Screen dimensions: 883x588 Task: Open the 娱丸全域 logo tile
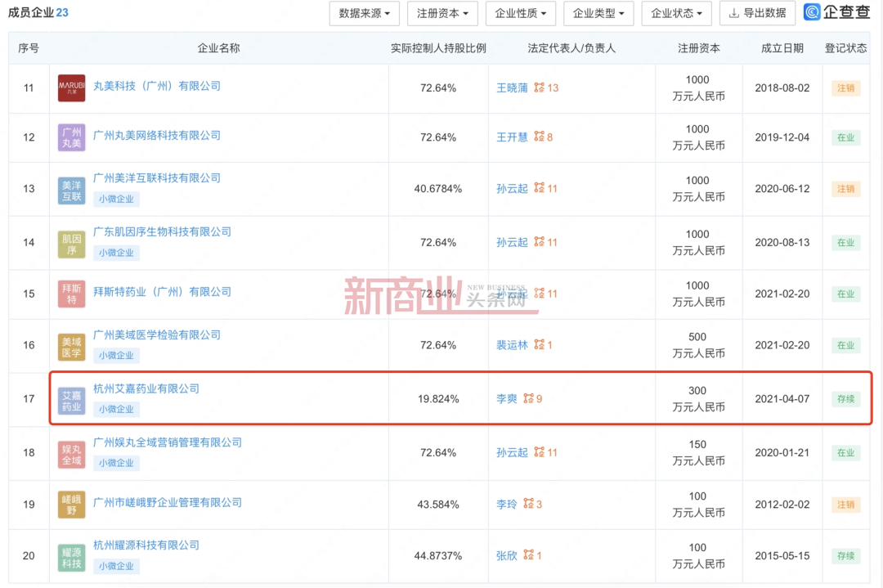[x=71, y=455]
